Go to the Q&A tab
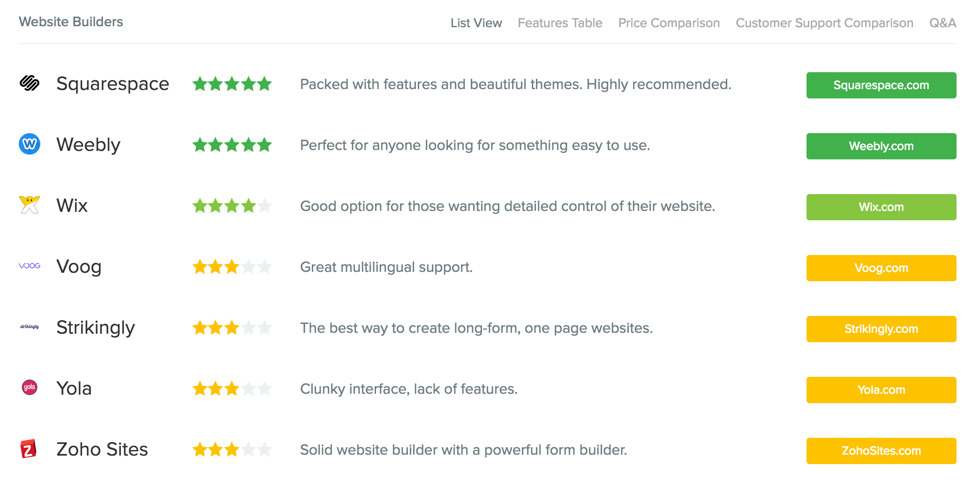The height and width of the screenshot is (480, 980). (942, 23)
